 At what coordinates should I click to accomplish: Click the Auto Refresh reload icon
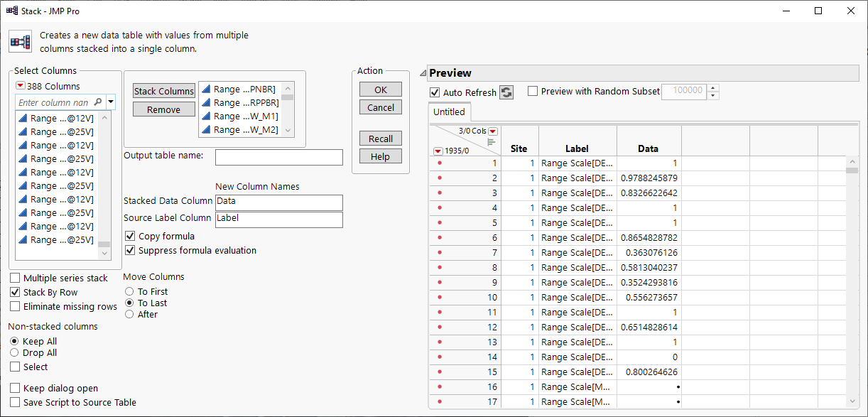click(506, 92)
